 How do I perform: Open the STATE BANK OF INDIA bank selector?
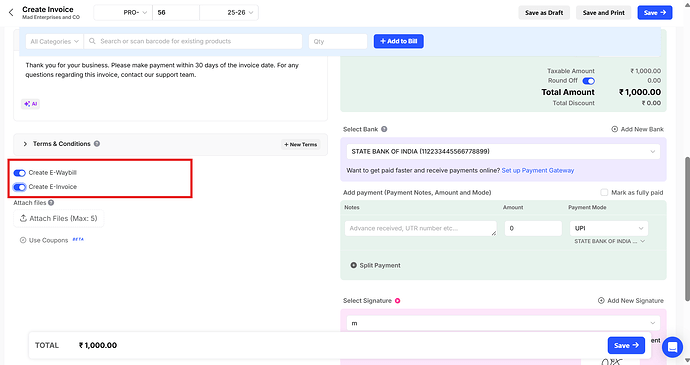503,151
